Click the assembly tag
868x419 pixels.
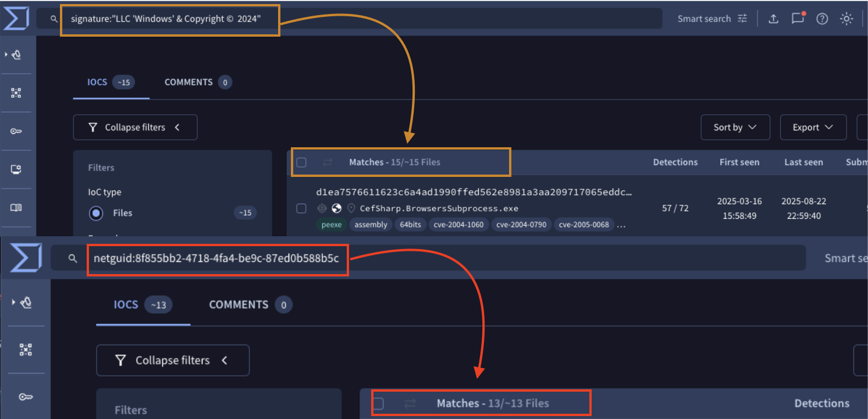[371, 225]
